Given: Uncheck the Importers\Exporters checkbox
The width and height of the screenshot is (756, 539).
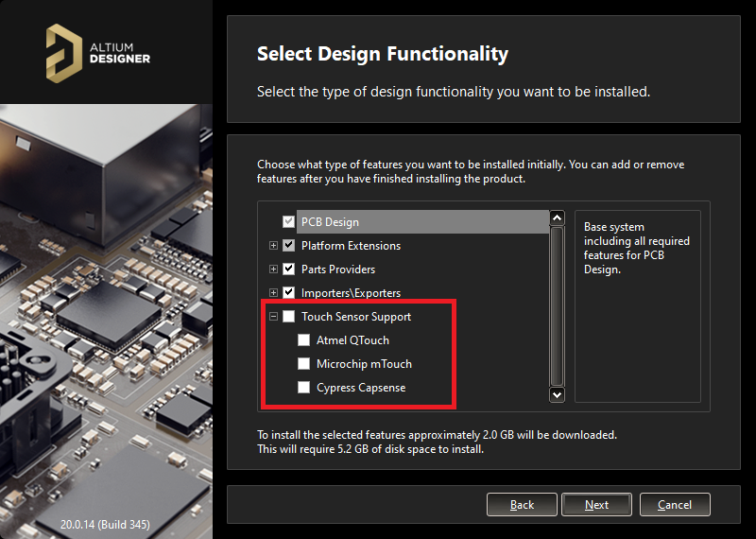Looking at the screenshot, I should (289, 293).
